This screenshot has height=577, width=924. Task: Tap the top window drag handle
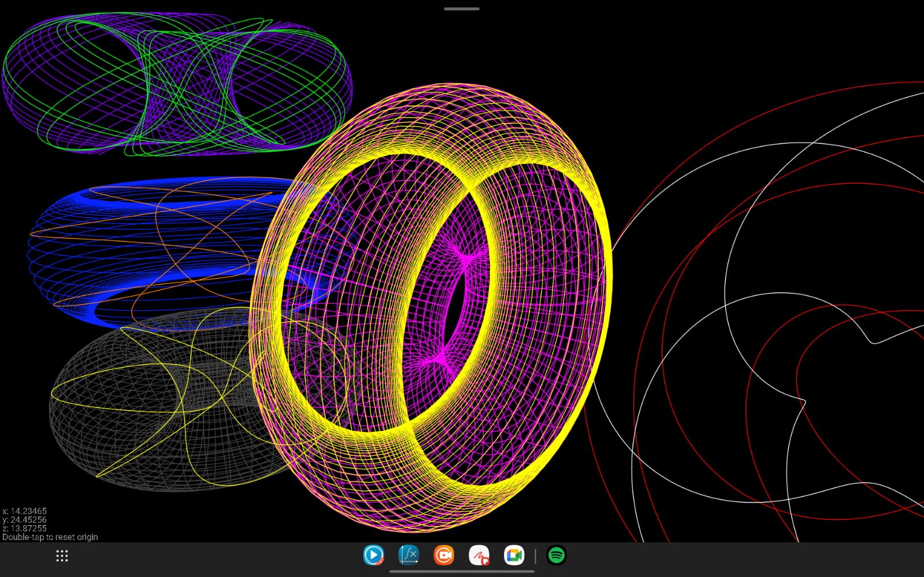[462, 9]
